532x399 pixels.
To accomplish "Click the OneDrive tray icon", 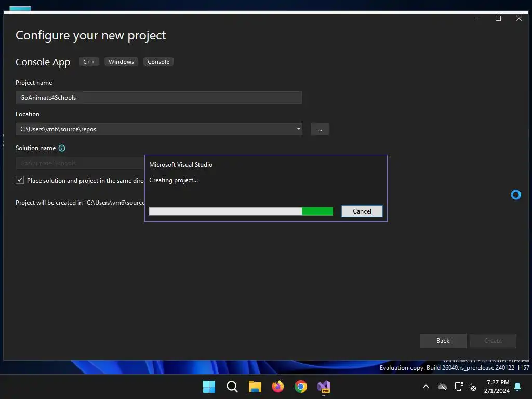I will (x=443, y=387).
